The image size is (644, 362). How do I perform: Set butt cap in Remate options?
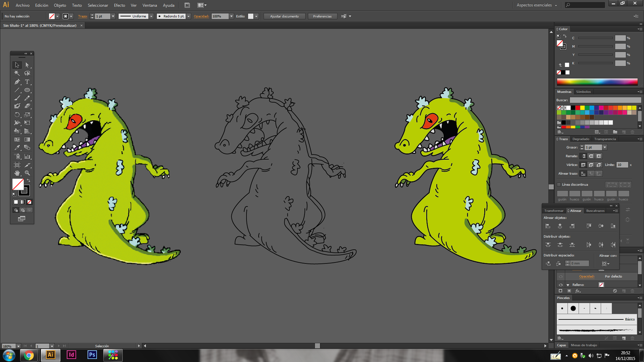[x=584, y=156]
